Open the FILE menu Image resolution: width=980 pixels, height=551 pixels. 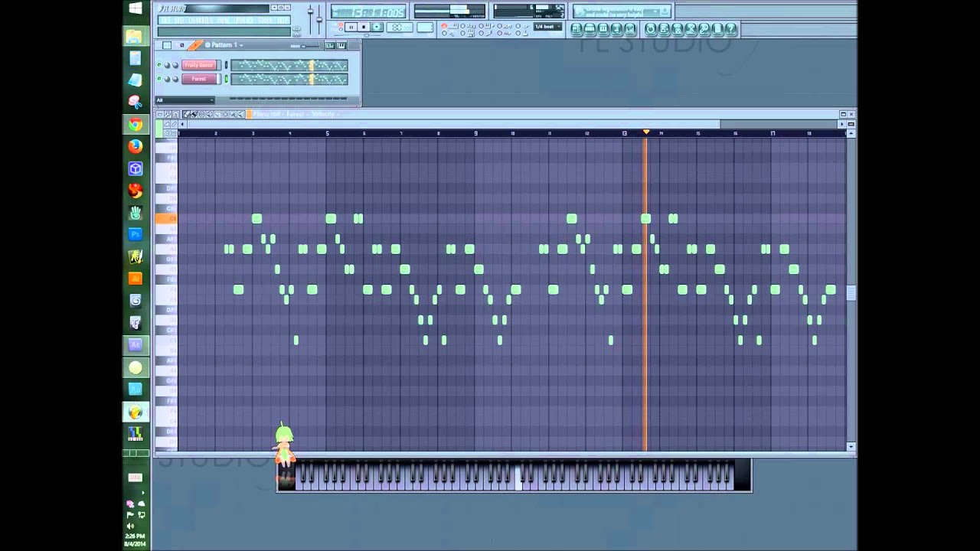pyautogui.click(x=165, y=20)
